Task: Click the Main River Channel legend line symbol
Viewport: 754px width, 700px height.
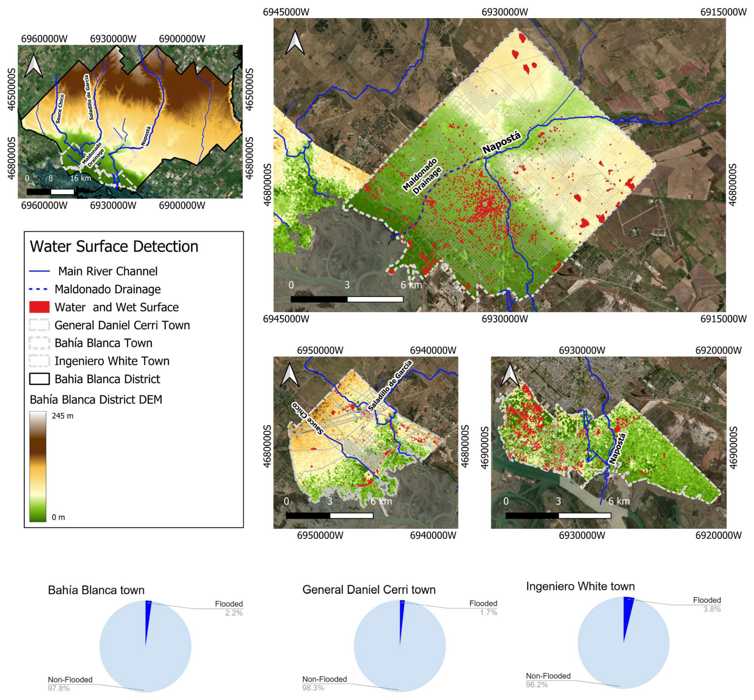Action: point(40,271)
